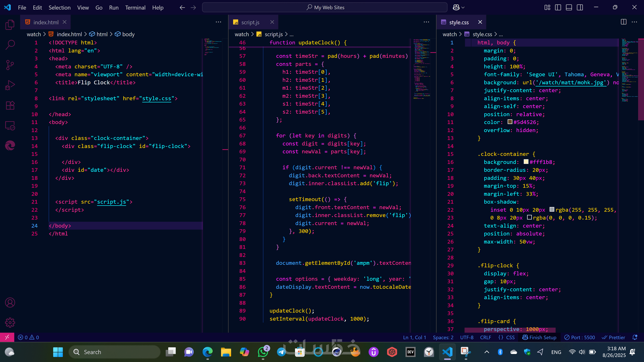Toggle the bottom panel layout button
This screenshot has height=362, width=644.
(x=569, y=8)
